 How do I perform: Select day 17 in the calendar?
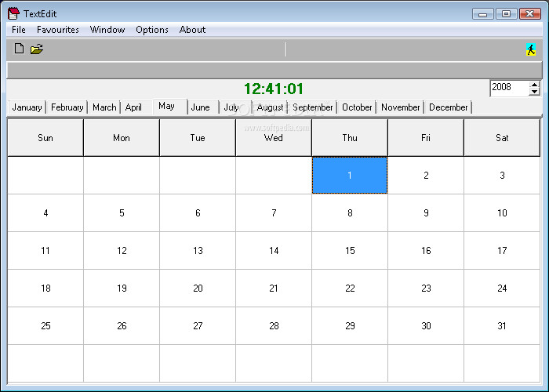(x=502, y=251)
